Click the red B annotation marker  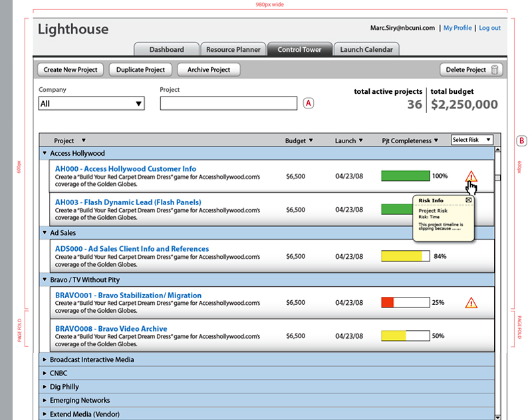(x=521, y=140)
